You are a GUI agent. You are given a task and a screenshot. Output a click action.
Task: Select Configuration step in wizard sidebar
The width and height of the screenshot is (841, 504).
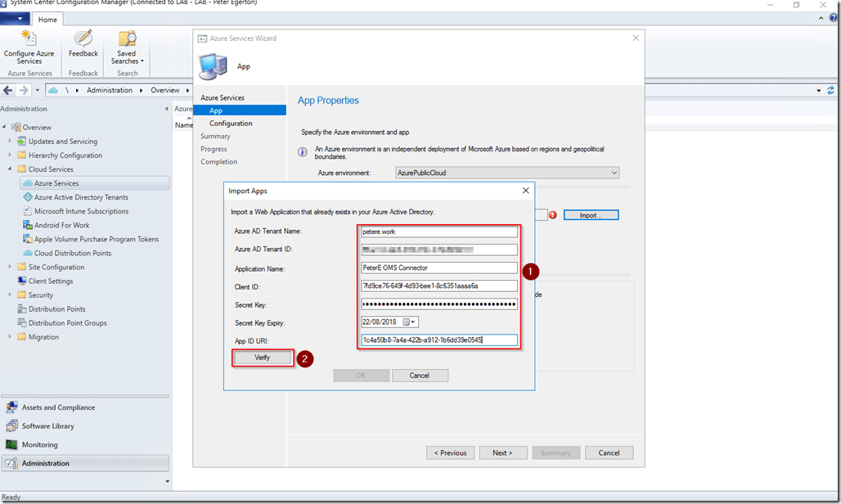[231, 124]
